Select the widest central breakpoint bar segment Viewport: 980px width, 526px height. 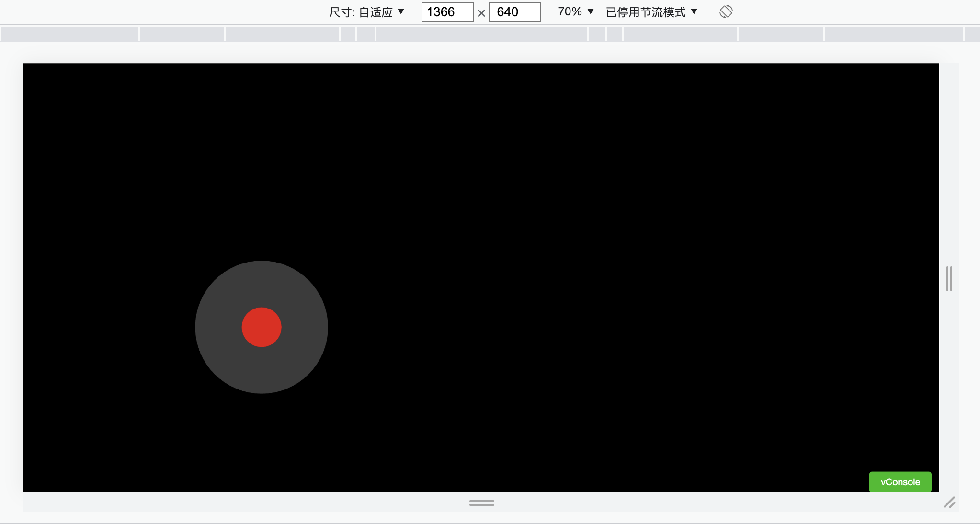tap(481, 34)
